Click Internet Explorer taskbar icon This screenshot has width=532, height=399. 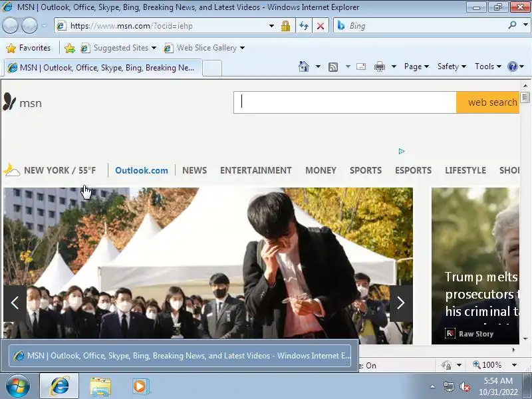pyautogui.click(x=59, y=386)
